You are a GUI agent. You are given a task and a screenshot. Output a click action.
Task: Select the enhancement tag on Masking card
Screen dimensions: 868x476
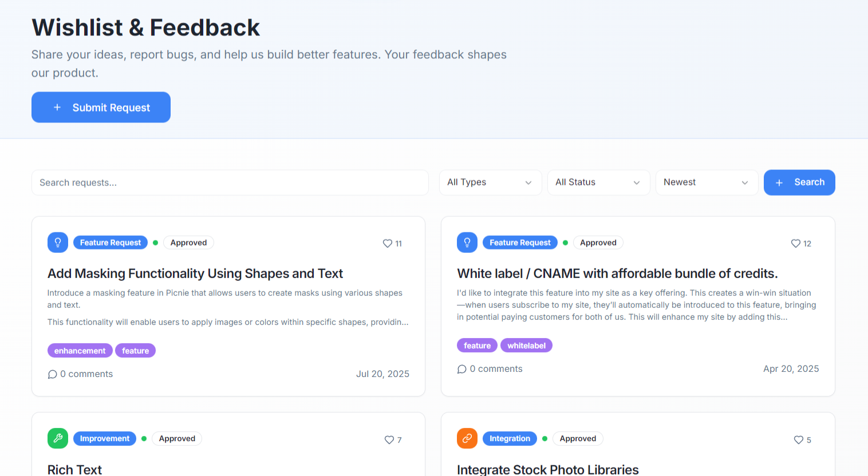(80, 350)
